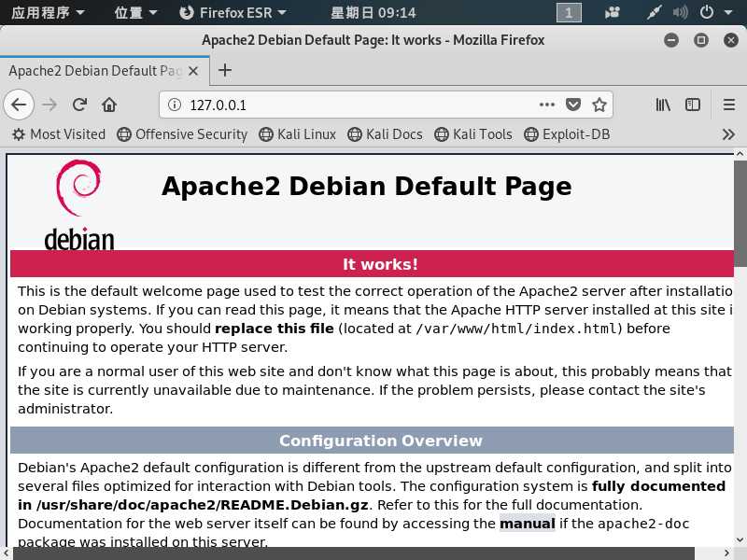Click the /var/www/html/index.html path text
This screenshot has width=747, height=560.
pos(516,329)
